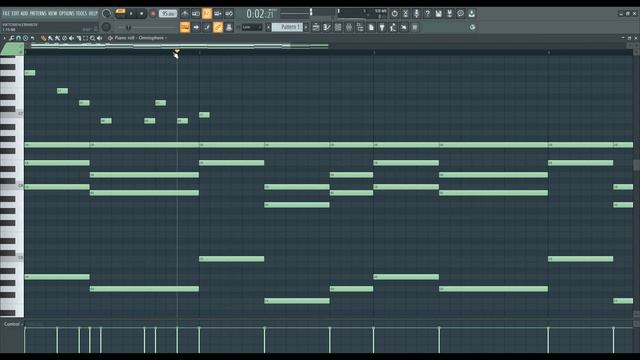The height and width of the screenshot is (360, 640).
Task: Select the Zoom magnifier tool
Action: (x=92, y=38)
